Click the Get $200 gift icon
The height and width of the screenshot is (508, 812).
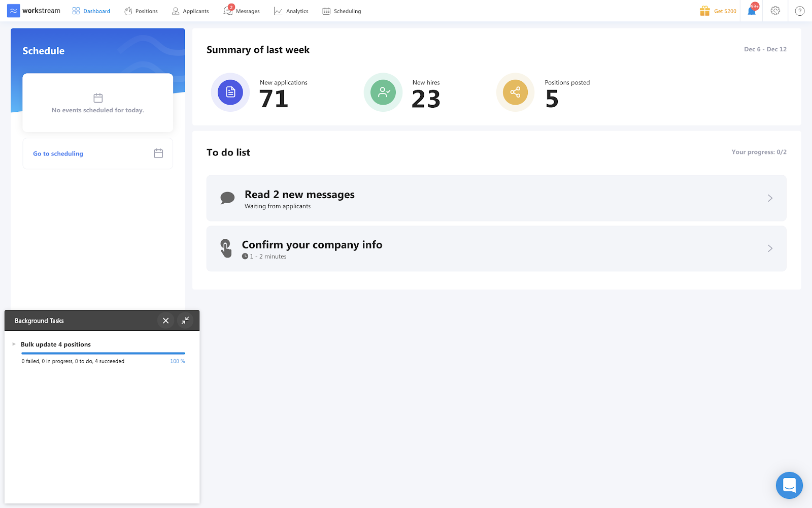tap(704, 11)
